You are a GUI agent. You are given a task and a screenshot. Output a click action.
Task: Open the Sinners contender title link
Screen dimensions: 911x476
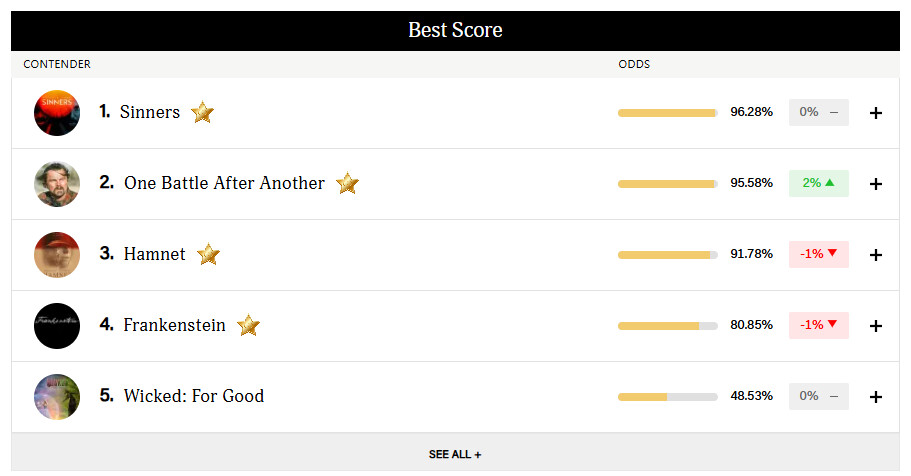pos(150,112)
